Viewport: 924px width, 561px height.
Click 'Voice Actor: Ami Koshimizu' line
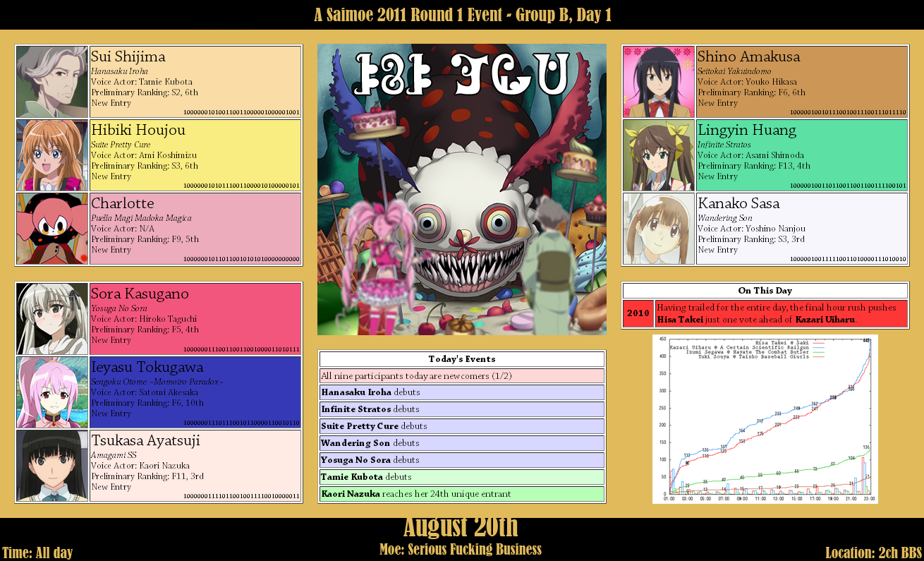[144, 155]
